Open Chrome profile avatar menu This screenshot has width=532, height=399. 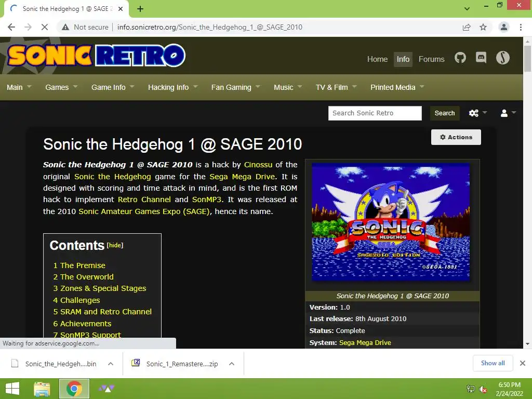point(504,27)
